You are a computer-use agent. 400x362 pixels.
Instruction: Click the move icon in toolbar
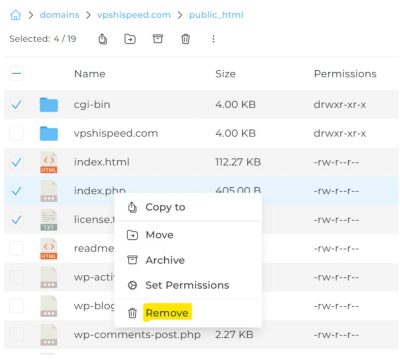point(130,39)
